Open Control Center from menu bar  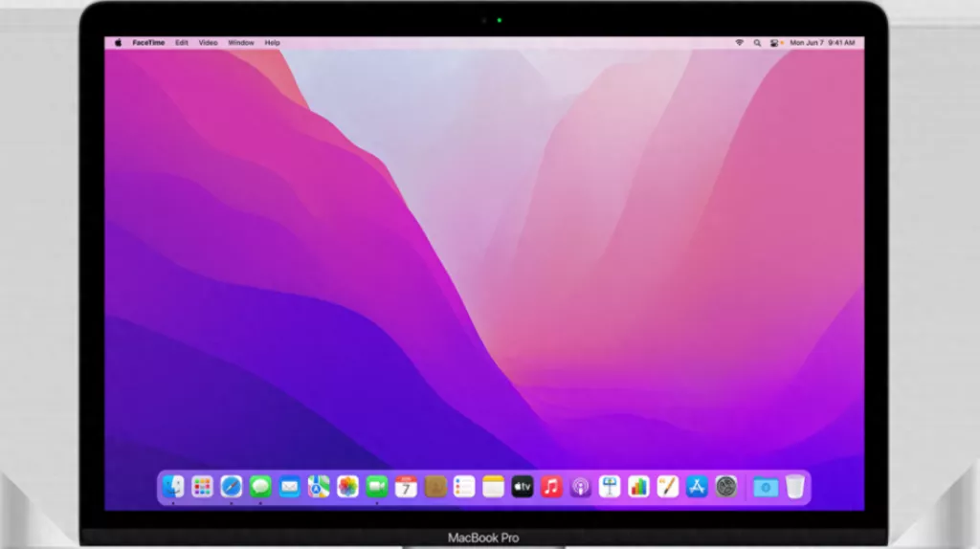click(775, 43)
